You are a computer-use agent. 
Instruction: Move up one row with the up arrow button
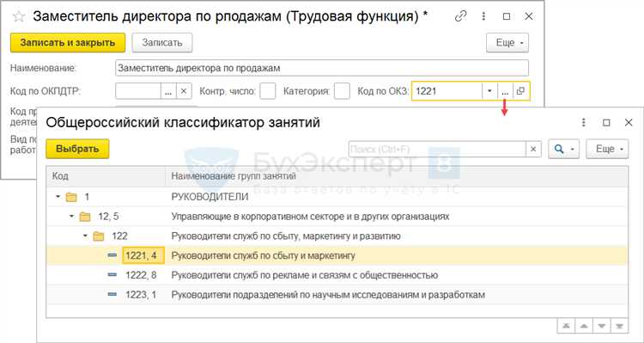584,325
